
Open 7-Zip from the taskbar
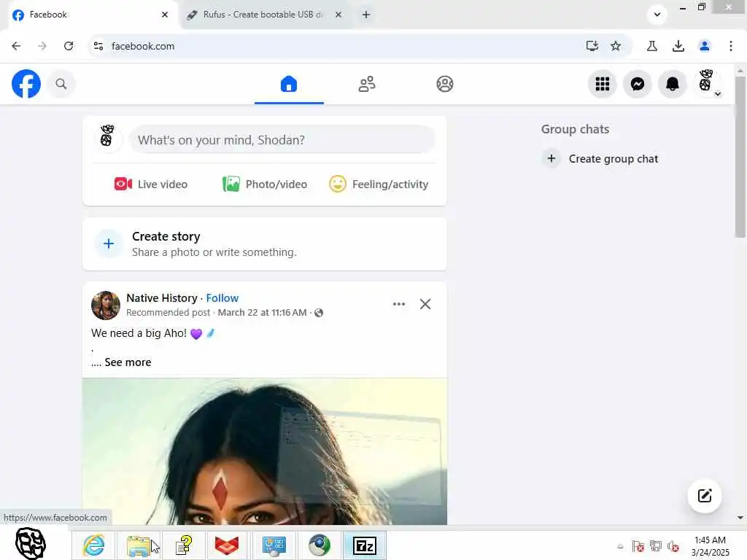(365, 545)
